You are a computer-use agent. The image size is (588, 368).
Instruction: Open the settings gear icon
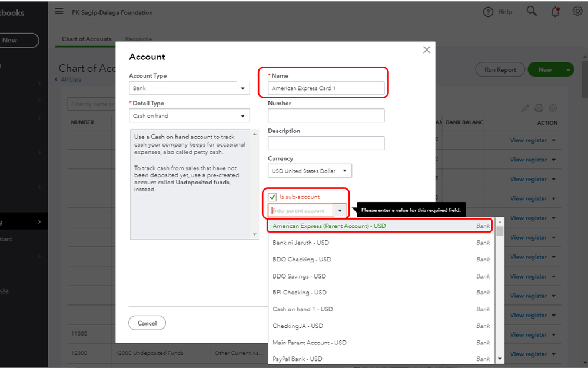pyautogui.click(x=577, y=11)
